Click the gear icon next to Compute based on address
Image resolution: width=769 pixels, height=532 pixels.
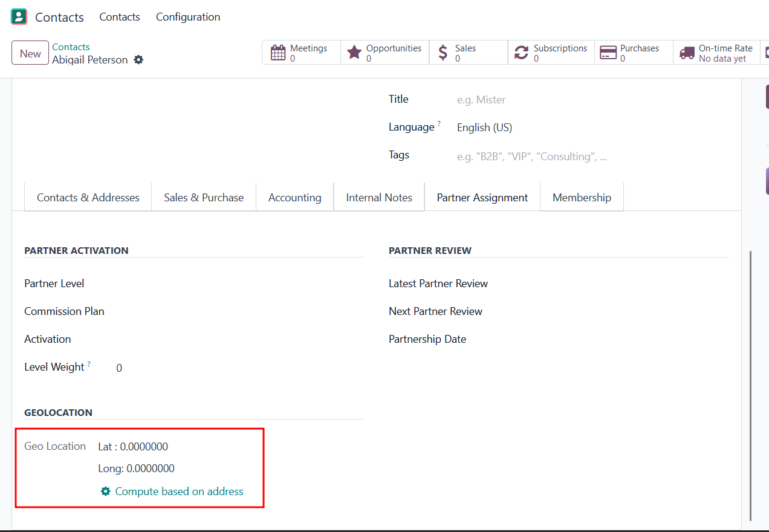[106, 491]
